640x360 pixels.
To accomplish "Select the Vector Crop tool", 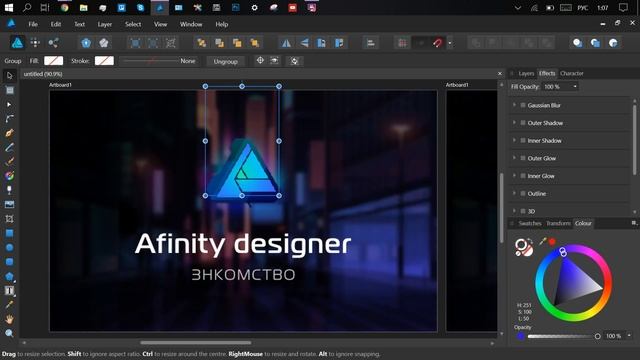I will [9, 219].
